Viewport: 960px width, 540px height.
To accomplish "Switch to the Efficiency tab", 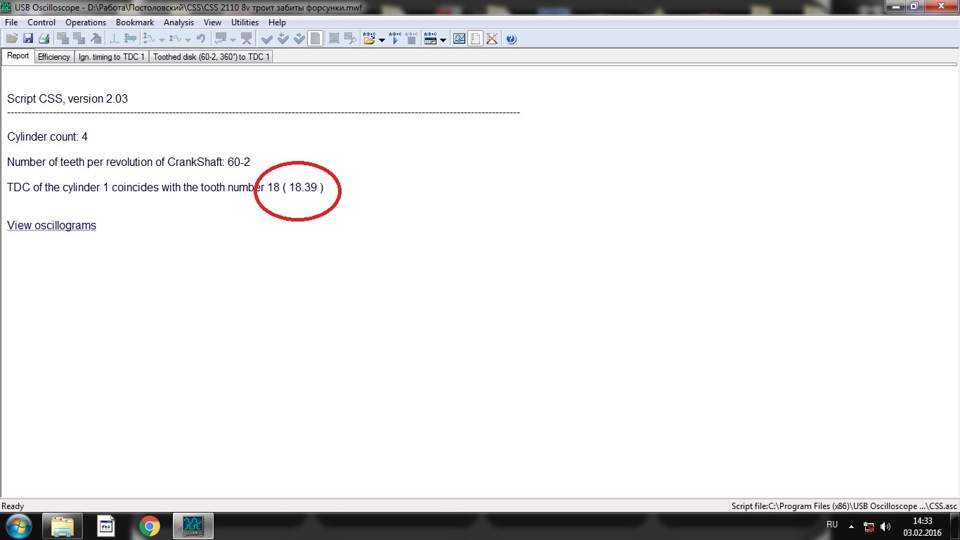I will [x=54, y=56].
